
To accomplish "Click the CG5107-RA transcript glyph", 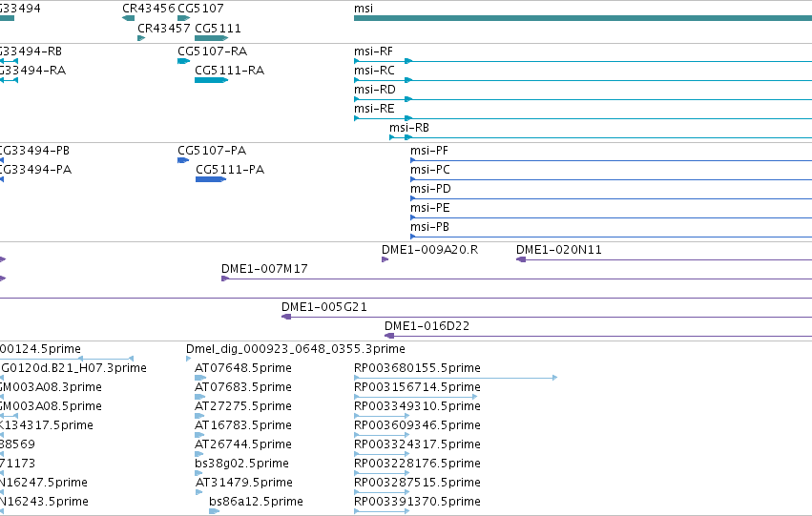I will pos(184,61).
